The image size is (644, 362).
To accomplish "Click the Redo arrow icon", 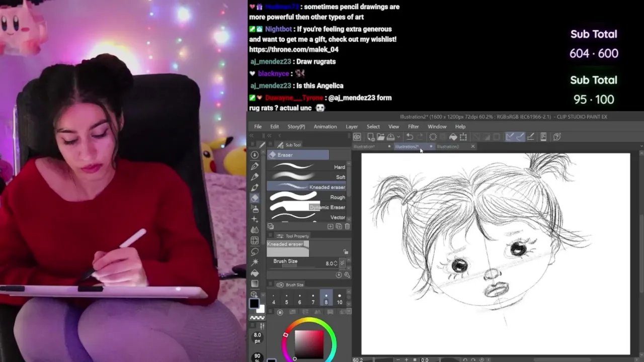I will point(420,137).
